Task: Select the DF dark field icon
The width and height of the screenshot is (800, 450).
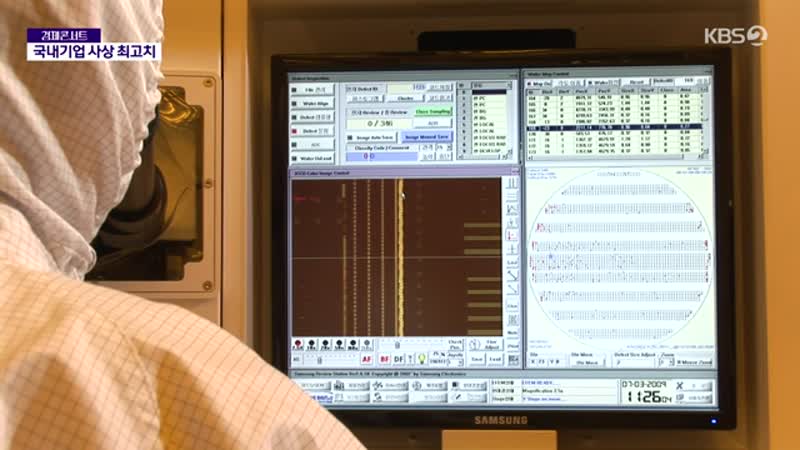Action: click(399, 358)
